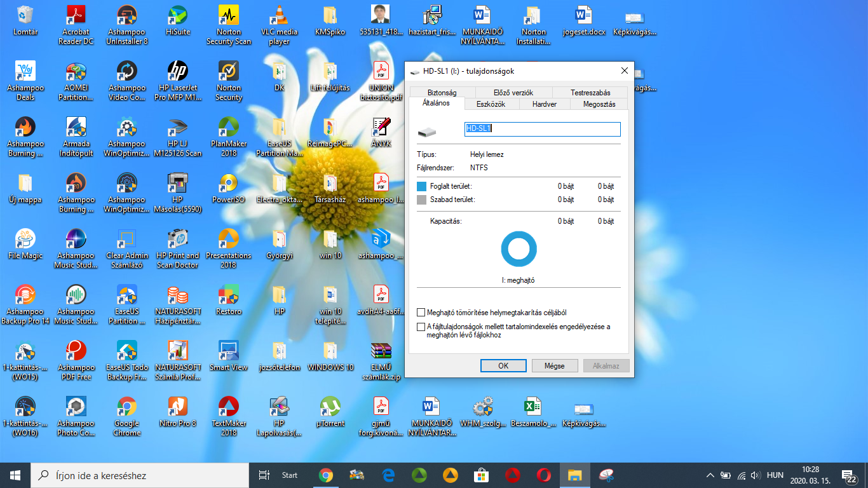Select the TextMaker 2018 desktop icon
The width and height of the screenshot is (868, 488).
pyautogui.click(x=229, y=417)
